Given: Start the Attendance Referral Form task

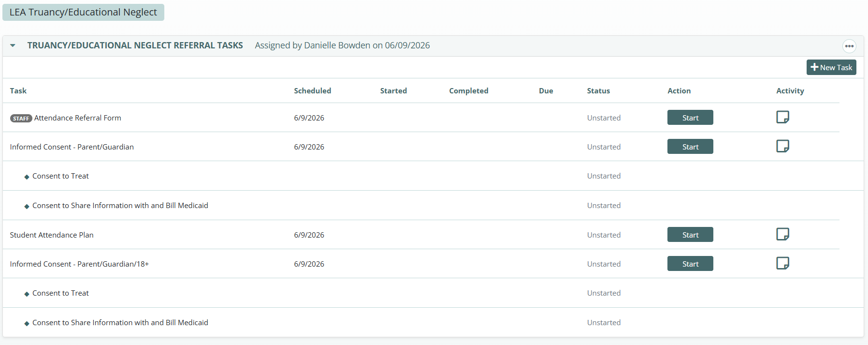Looking at the screenshot, I should point(690,118).
